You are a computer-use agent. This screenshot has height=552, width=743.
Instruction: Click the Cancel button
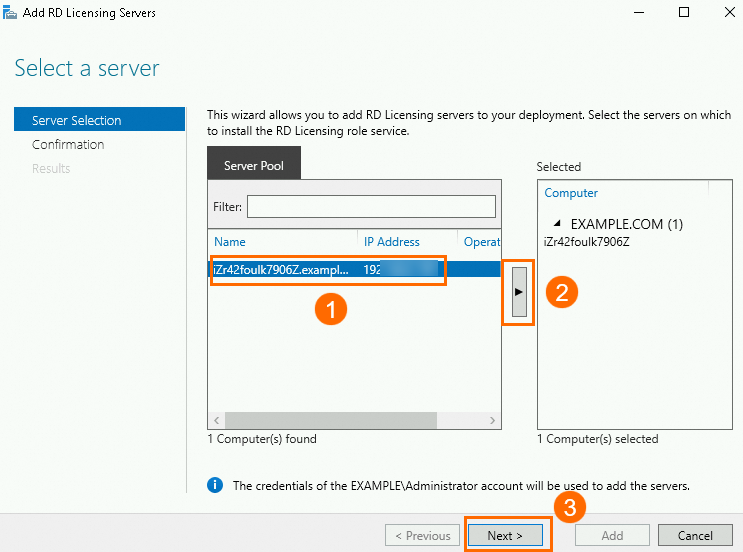(x=695, y=535)
